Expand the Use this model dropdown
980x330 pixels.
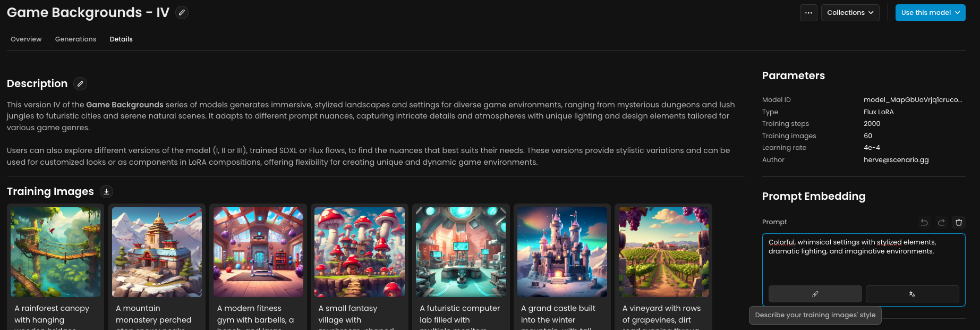tap(930, 13)
